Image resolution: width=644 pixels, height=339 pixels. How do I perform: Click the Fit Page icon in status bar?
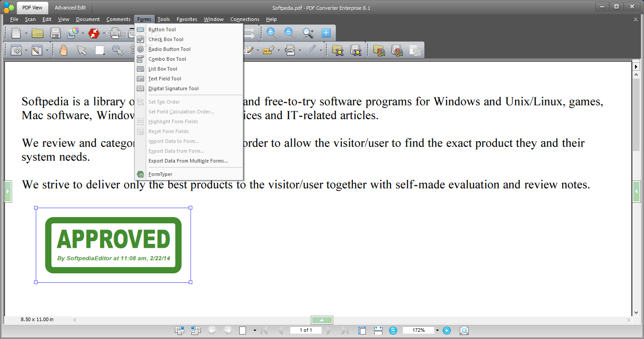[362, 331]
